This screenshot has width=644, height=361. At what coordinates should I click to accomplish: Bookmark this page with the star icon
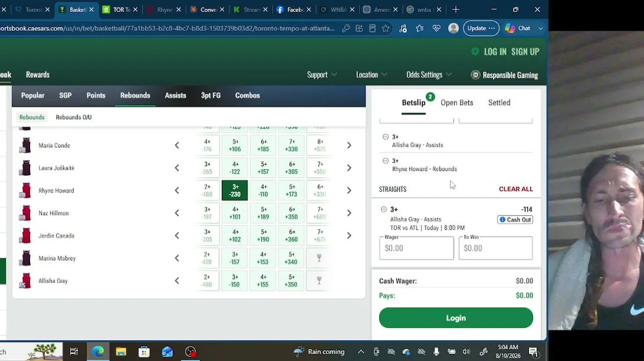[386, 29]
